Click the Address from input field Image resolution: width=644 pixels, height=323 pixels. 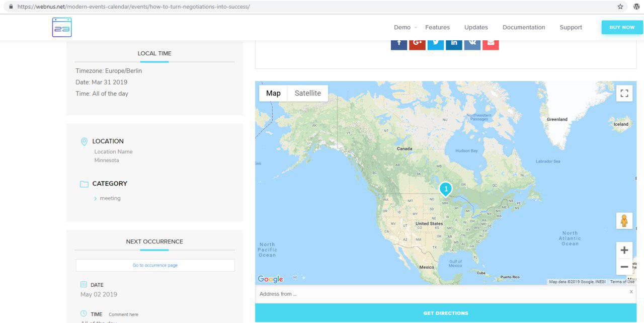coord(438,294)
